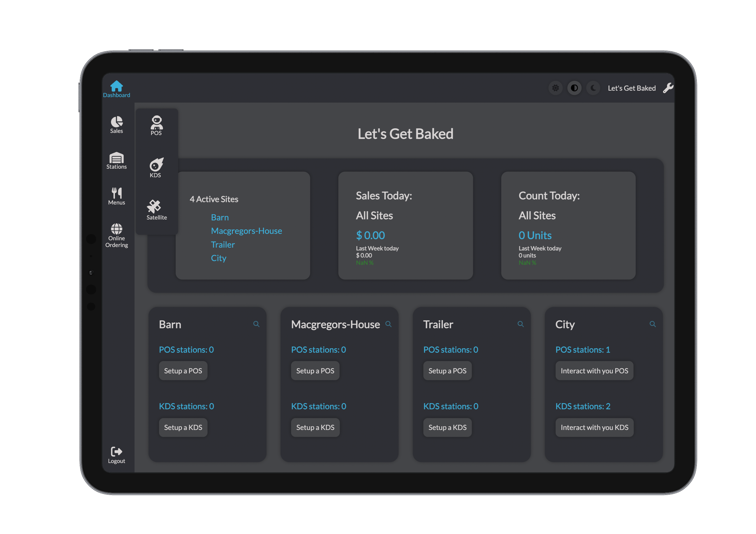The image size is (756, 534).
Task: Open the Macgregors-House active site link
Action: [246, 231]
